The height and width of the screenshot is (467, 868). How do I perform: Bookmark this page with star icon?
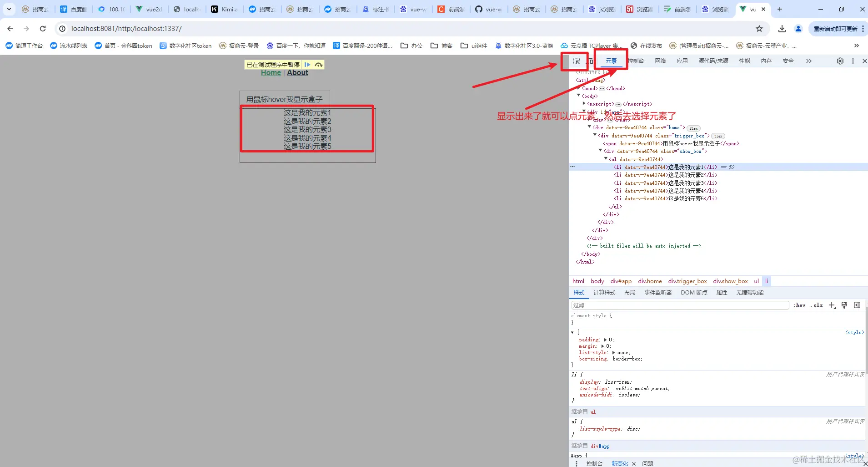759,29
